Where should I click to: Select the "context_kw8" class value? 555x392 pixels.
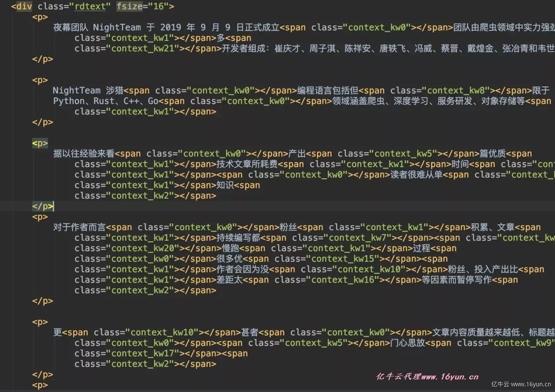pos(458,91)
